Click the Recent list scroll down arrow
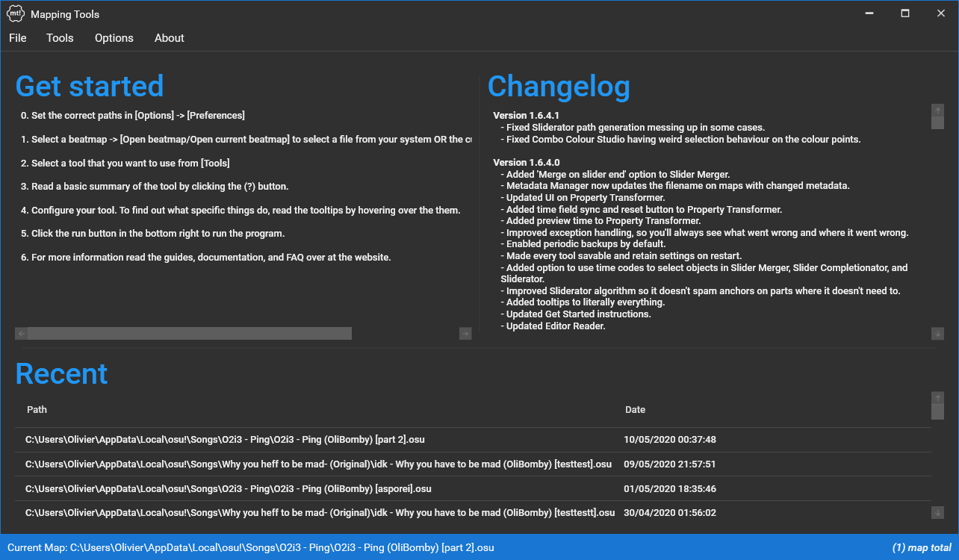Screen dimensions: 959x560 (x=938, y=512)
